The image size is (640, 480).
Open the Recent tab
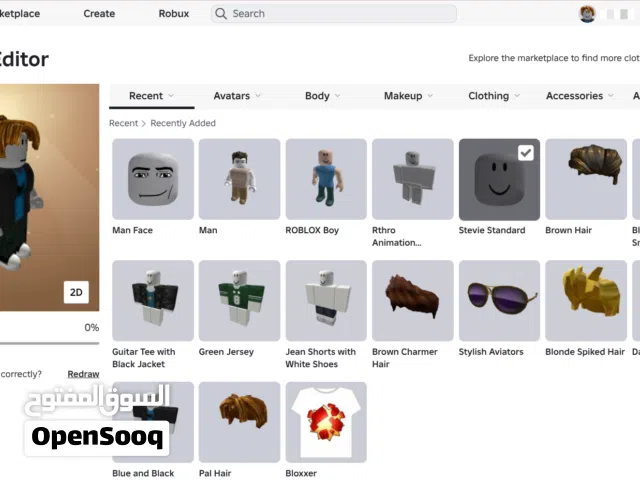click(152, 96)
